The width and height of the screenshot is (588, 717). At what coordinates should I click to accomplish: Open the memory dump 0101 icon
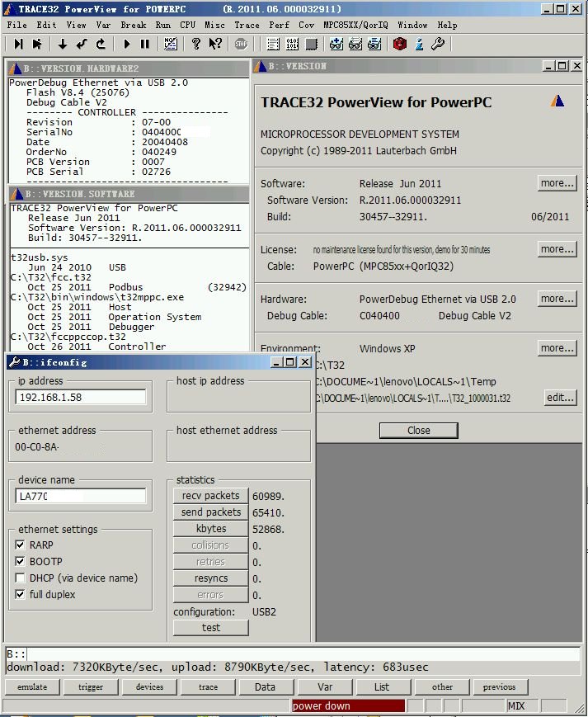coord(292,44)
